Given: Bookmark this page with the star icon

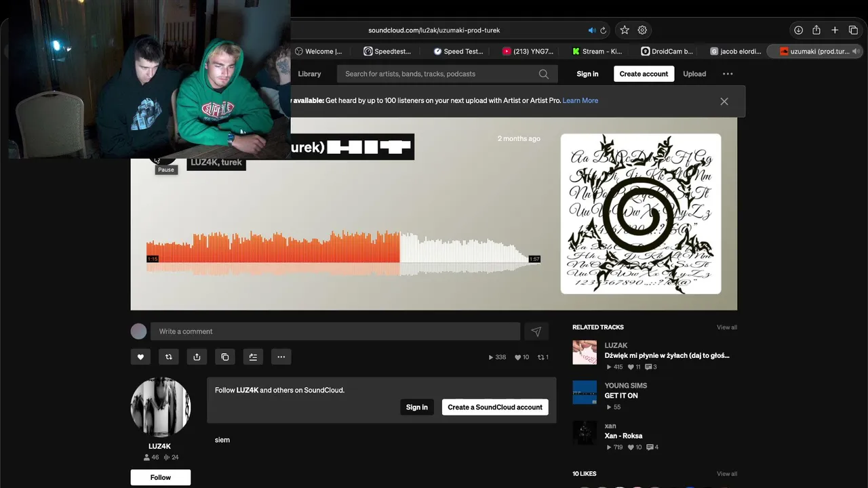Looking at the screenshot, I should click(625, 30).
